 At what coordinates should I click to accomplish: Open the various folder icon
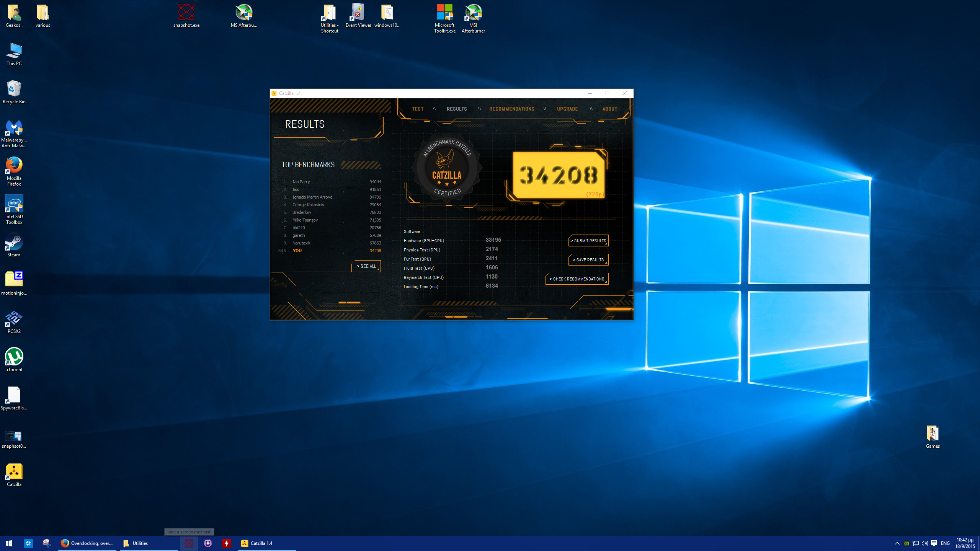coord(43,16)
